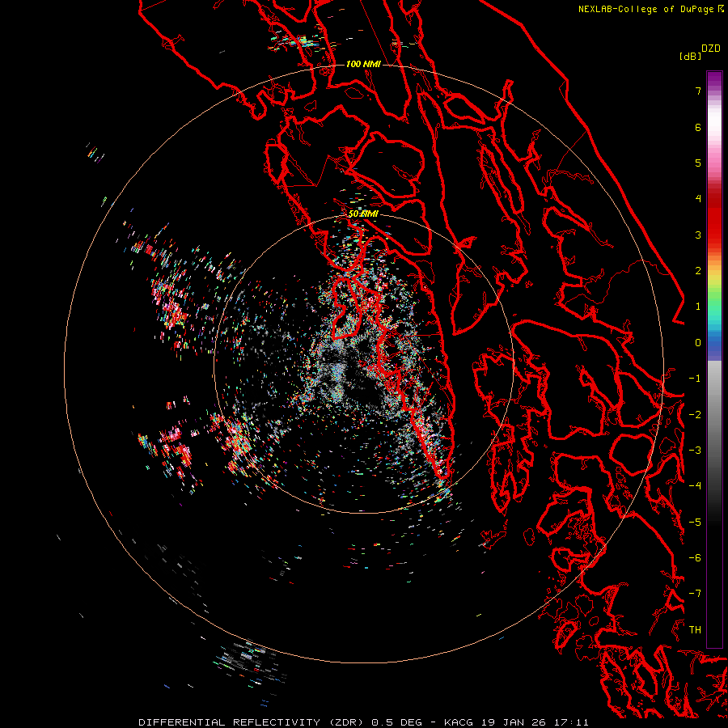
Task: Click the 0 value on the color scale
Action: click(698, 343)
